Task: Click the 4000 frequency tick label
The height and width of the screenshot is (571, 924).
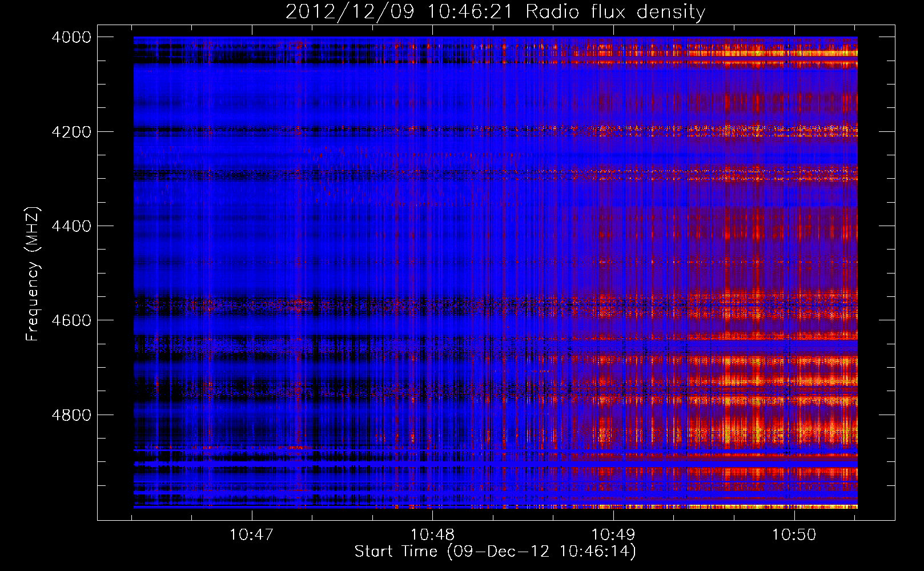Action: 71,37
